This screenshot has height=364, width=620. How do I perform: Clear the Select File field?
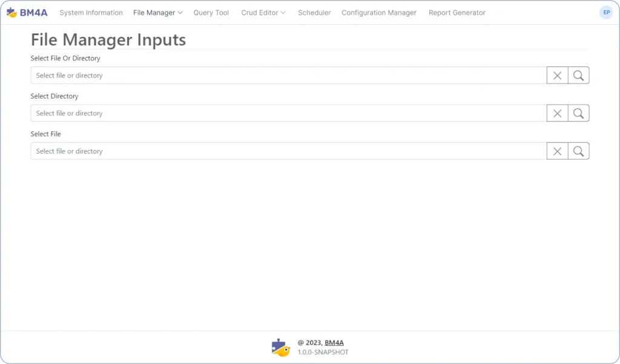[x=557, y=151]
